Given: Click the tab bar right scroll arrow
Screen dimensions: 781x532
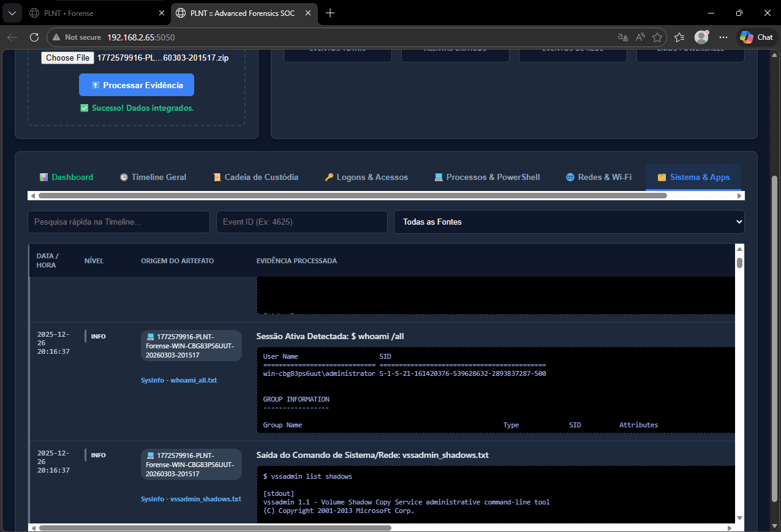Looking at the screenshot, I should (740, 196).
